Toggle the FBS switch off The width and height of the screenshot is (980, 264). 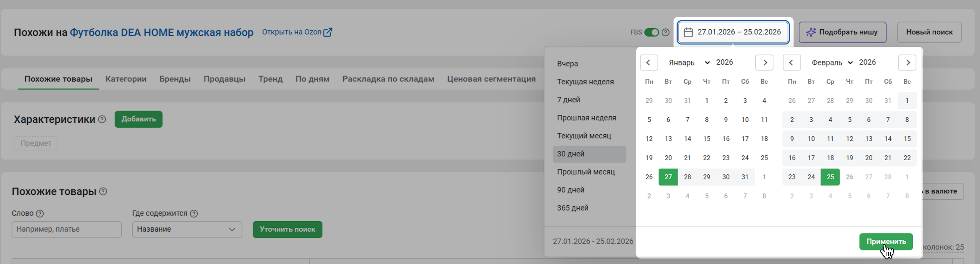651,32
